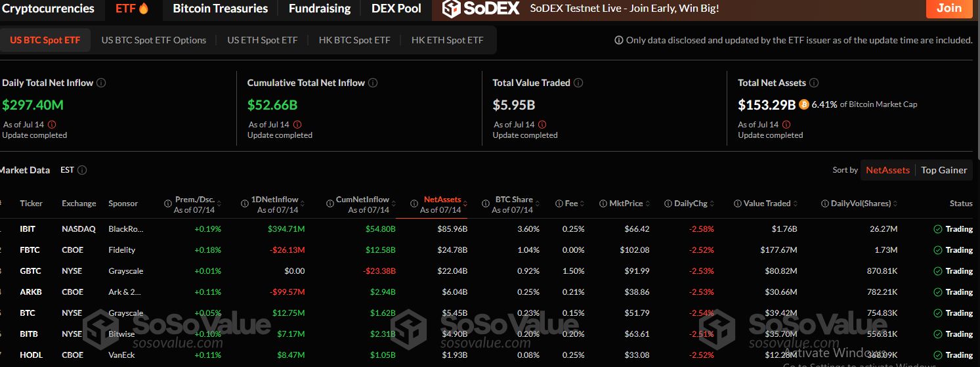The width and height of the screenshot is (980, 367).
Task: Sort table by MktPrice arrows
Action: point(647,204)
